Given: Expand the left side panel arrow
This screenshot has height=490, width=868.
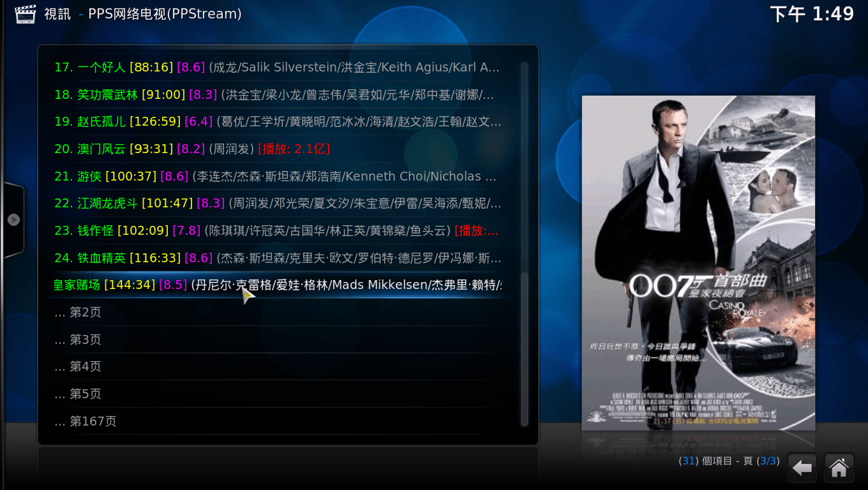Looking at the screenshot, I should click(x=13, y=219).
